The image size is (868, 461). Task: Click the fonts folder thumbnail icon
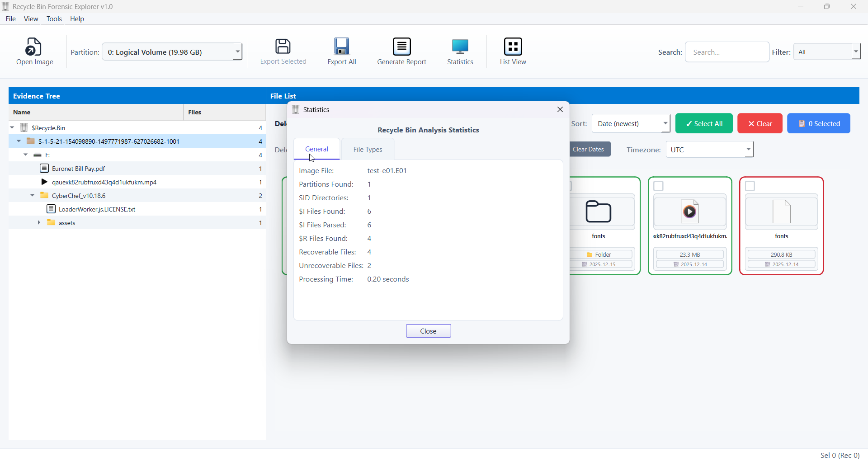599,212
